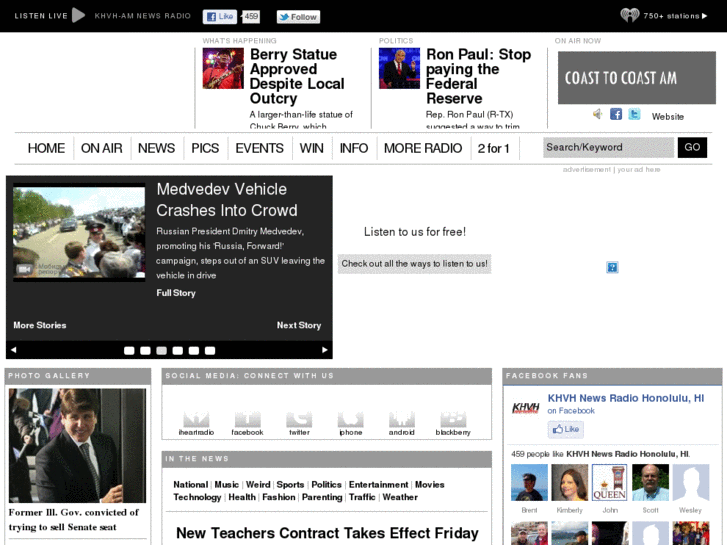Open the Sports news category
The width and height of the screenshot is (727, 545).
pyautogui.click(x=290, y=485)
